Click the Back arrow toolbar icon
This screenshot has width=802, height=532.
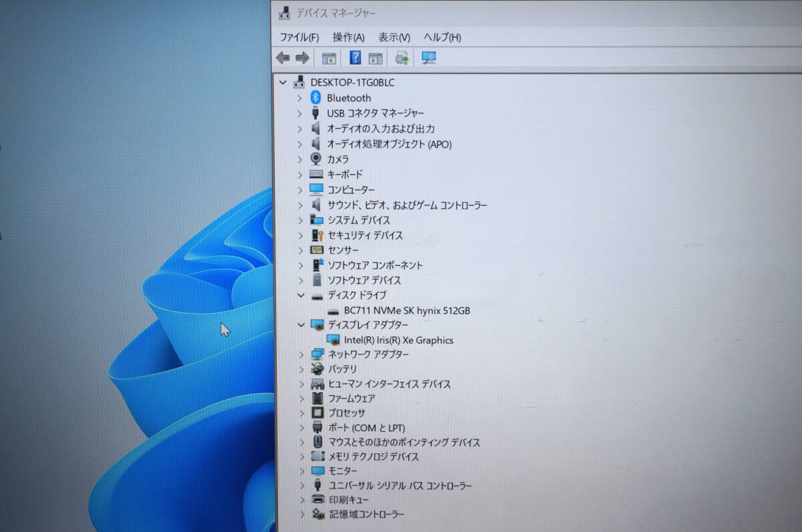click(283, 58)
